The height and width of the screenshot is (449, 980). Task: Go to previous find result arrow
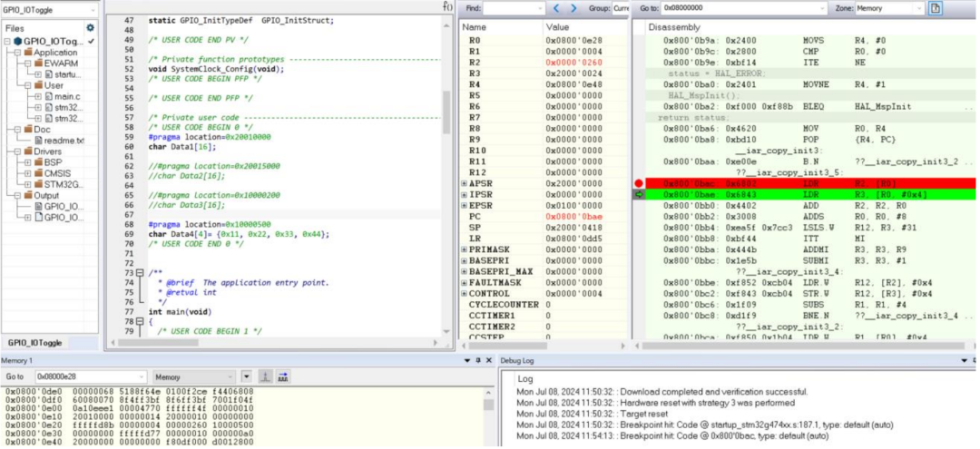pyautogui.click(x=557, y=9)
